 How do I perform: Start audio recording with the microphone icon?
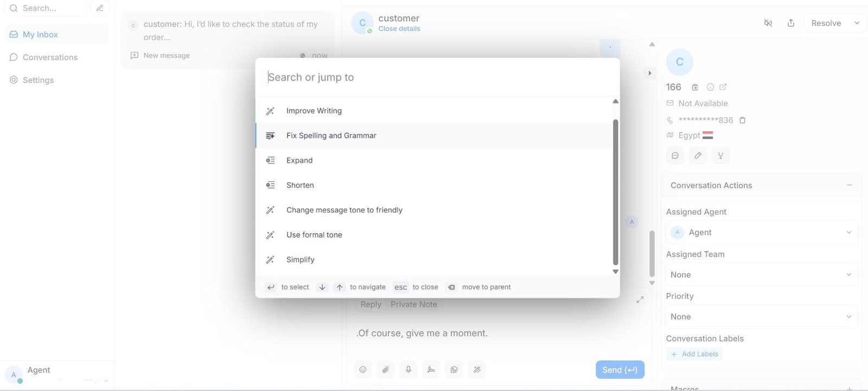[409, 370]
